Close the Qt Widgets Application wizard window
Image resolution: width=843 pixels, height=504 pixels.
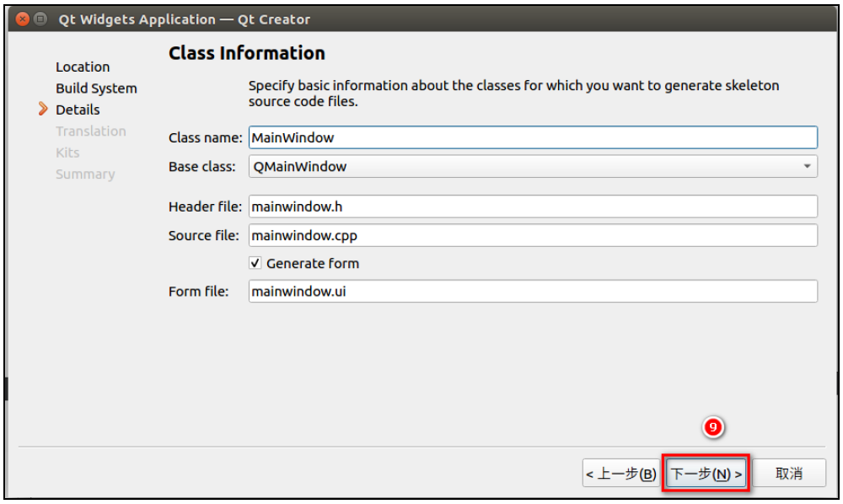pos(23,19)
